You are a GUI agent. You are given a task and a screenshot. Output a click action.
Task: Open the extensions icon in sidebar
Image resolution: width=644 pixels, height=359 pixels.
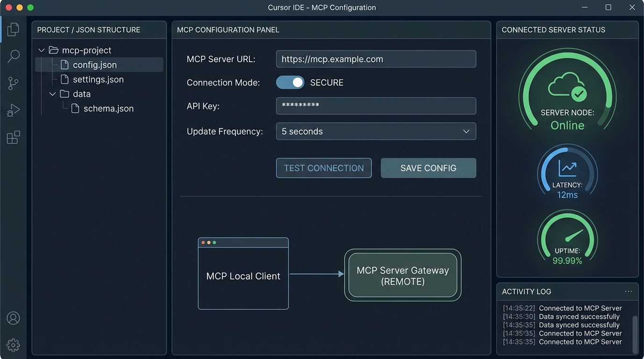(x=13, y=137)
